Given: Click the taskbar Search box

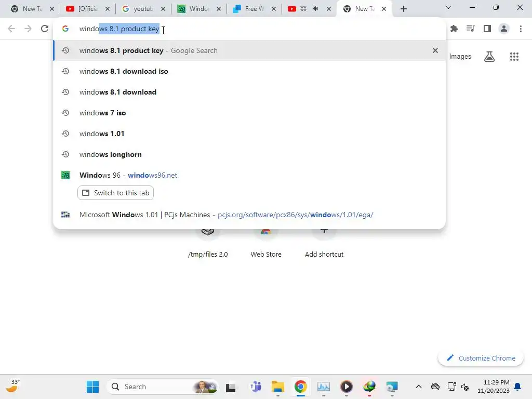Looking at the screenshot, I should [x=162, y=387].
